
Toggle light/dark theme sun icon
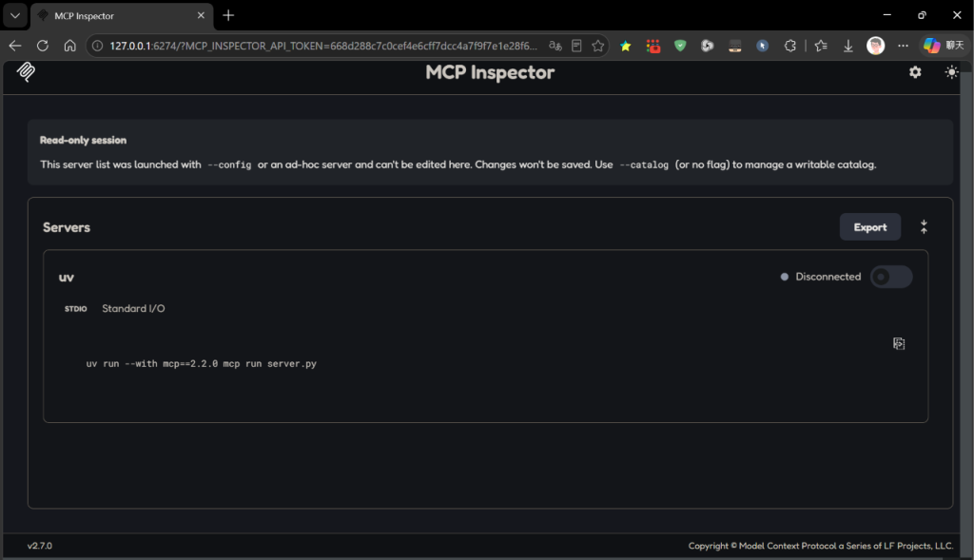coord(951,72)
